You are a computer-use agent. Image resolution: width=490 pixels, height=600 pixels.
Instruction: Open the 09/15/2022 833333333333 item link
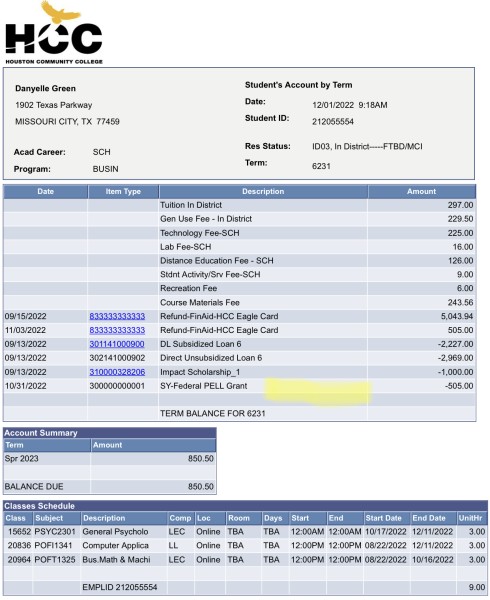coord(117,316)
